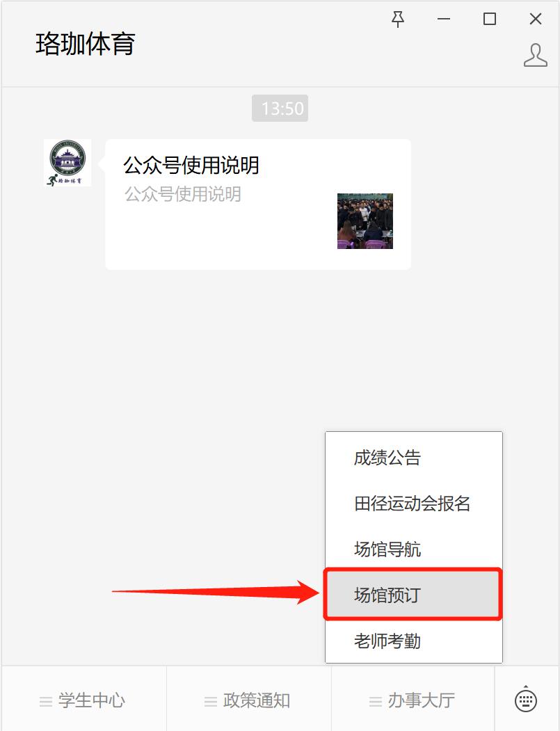The width and height of the screenshot is (560, 731).
Task: Click hamburger icon beside 办事大厅
Action: click(x=376, y=701)
